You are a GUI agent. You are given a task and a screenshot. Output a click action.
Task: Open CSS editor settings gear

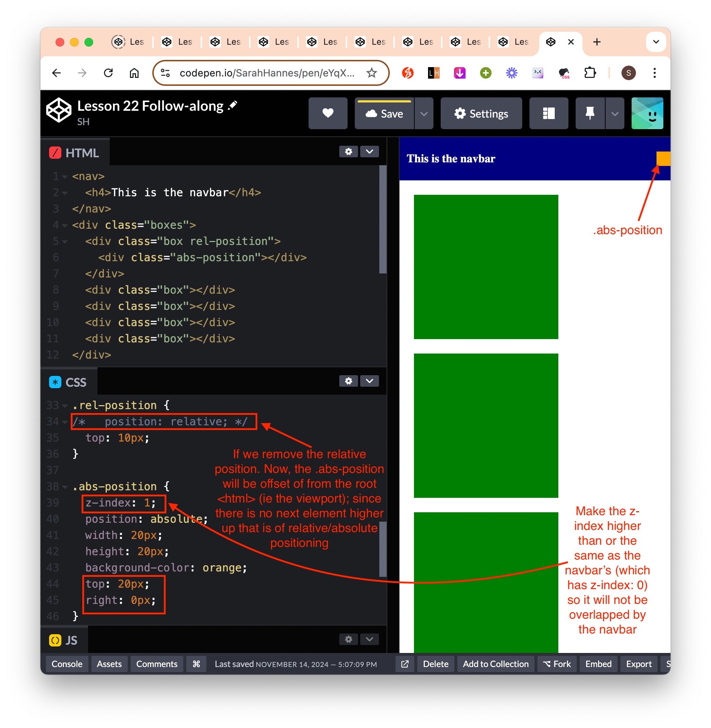pyautogui.click(x=348, y=381)
